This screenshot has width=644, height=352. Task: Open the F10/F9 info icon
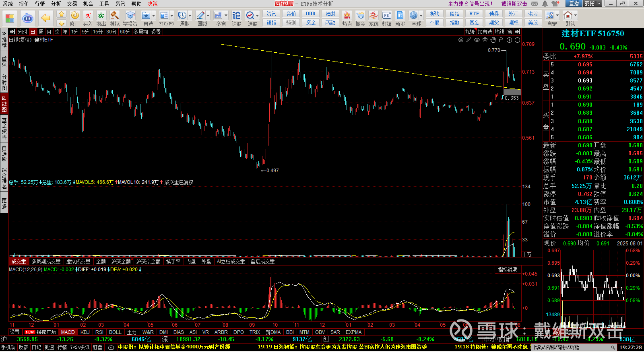click(x=164, y=15)
